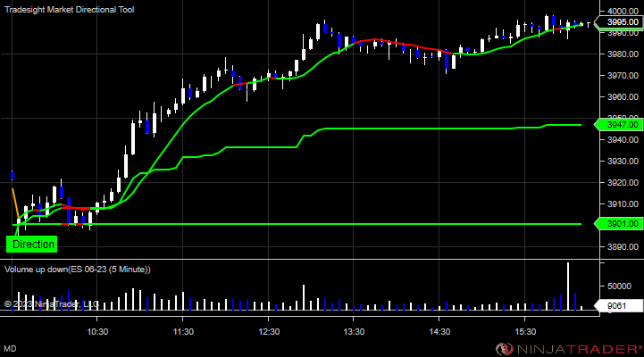Click the 10:30 time axis label

97,331
